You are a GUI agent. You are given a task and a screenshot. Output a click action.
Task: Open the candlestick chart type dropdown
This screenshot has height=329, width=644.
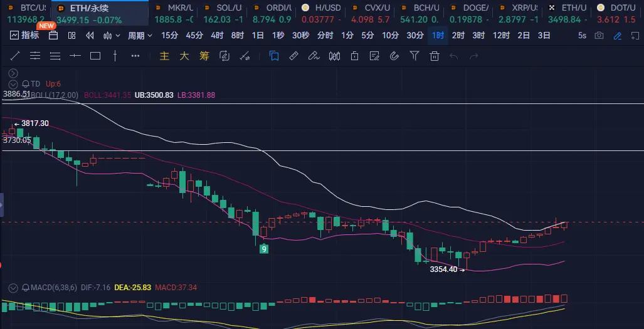[112, 36]
